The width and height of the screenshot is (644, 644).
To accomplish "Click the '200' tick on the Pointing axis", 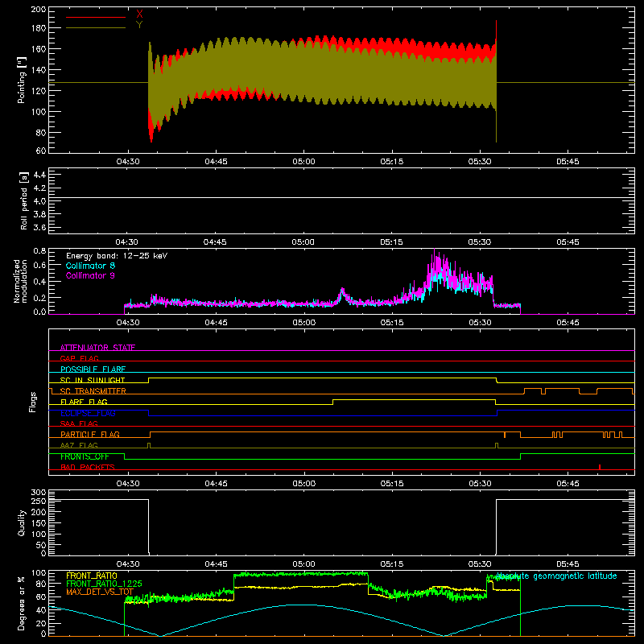I will pos(39,9).
